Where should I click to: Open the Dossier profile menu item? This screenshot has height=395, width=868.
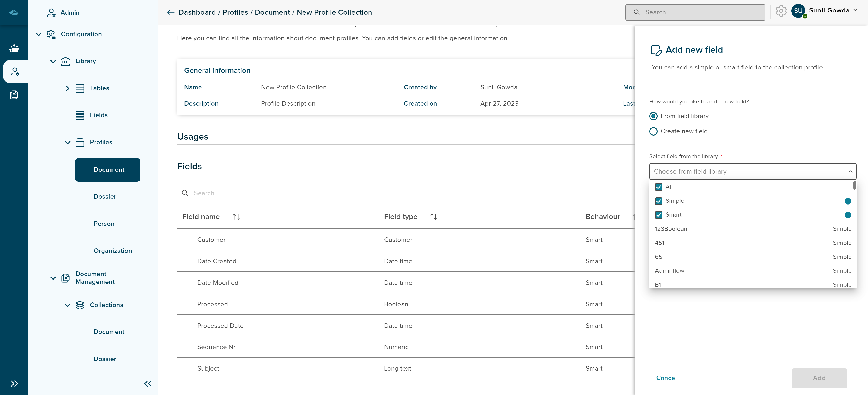click(105, 197)
